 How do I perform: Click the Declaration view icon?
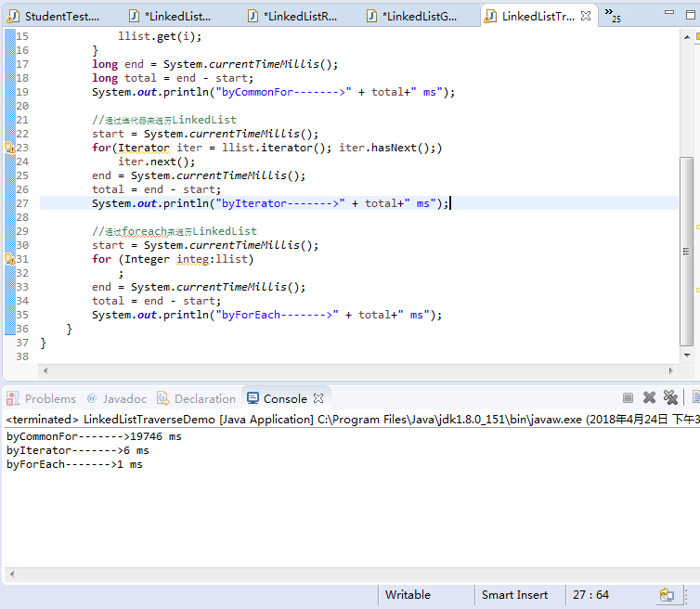pos(163,398)
